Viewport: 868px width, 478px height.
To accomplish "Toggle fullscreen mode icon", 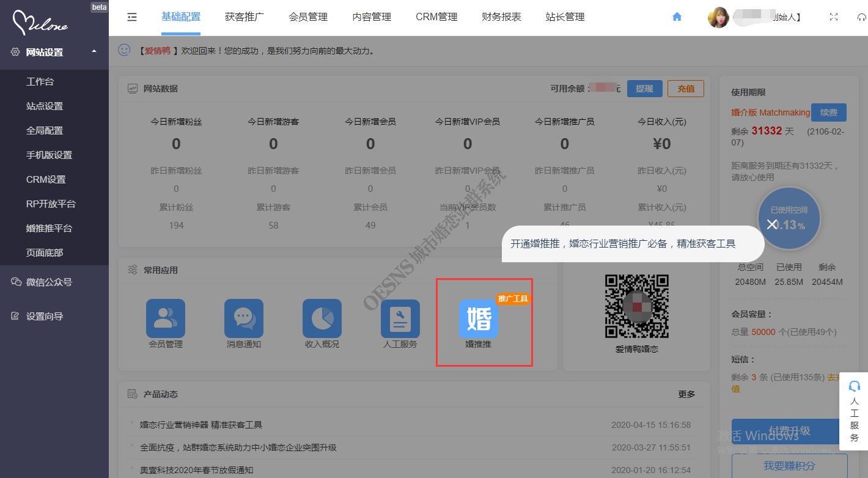I will (834, 17).
